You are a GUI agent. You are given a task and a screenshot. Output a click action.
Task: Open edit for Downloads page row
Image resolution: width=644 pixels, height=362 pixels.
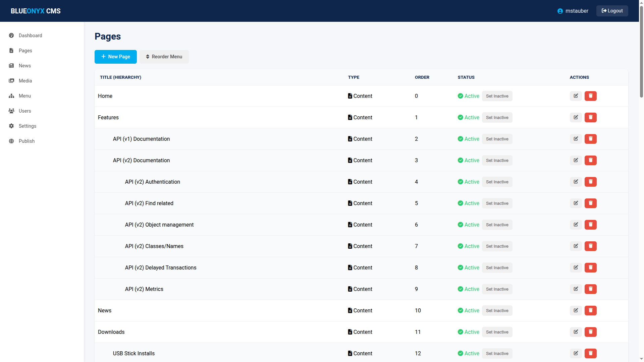click(576, 332)
